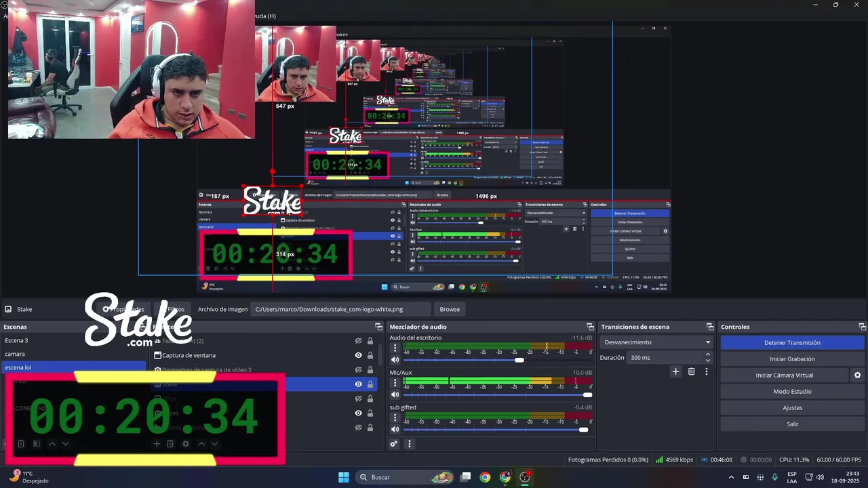Open Ajustes settings

click(x=792, y=407)
